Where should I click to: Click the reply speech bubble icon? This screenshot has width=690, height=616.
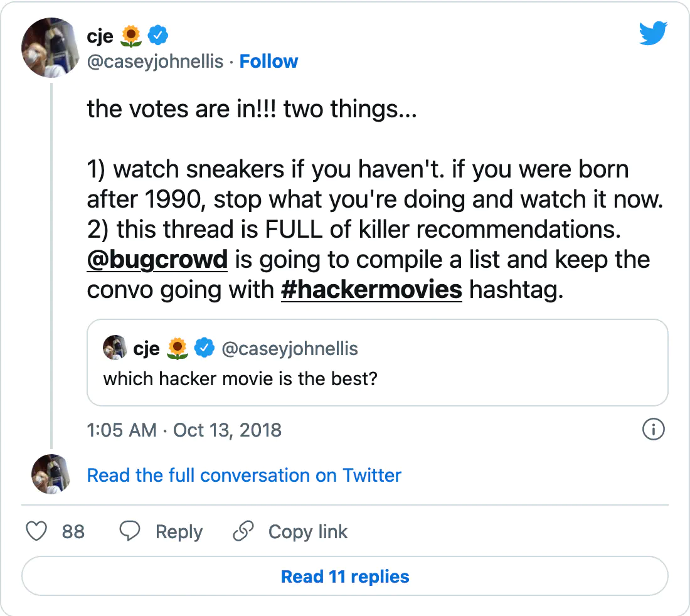[130, 531]
